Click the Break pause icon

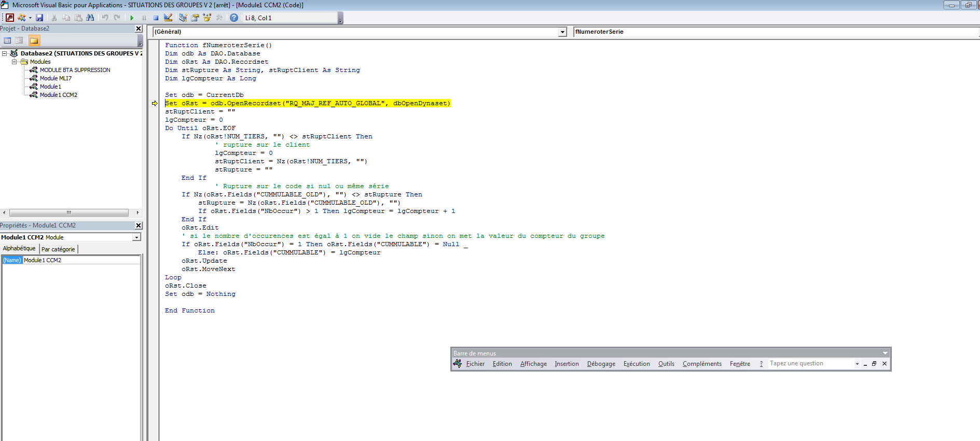click(144, 18)
